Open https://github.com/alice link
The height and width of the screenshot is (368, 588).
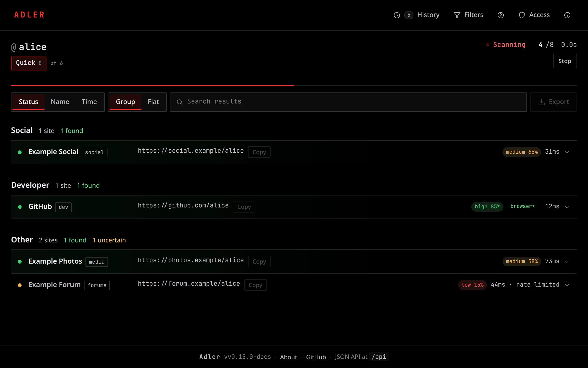click(183, 205)
